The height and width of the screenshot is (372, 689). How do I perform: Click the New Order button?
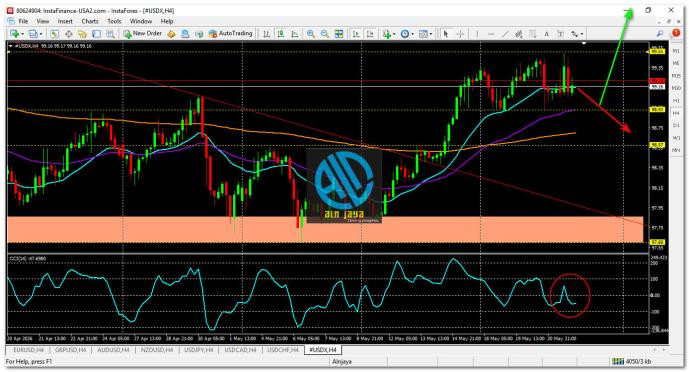pyautogui.click(x=142, y=34)
